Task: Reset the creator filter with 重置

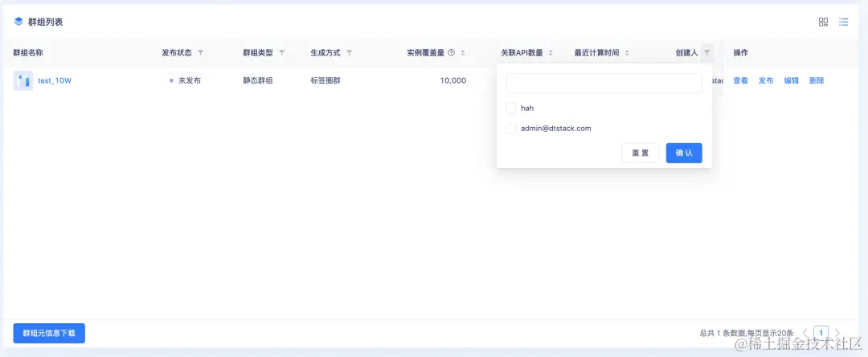Action: tap(641, 153)
